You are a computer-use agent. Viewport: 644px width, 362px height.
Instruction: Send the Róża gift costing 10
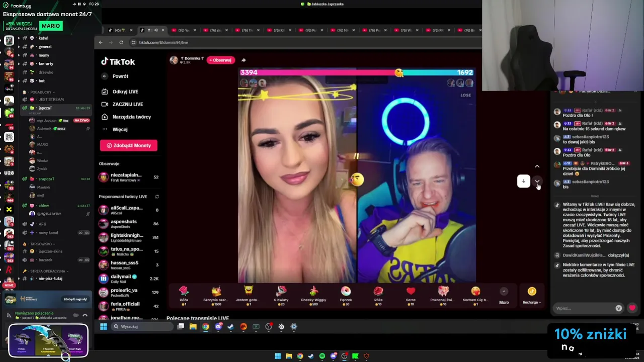click(378, 296)
